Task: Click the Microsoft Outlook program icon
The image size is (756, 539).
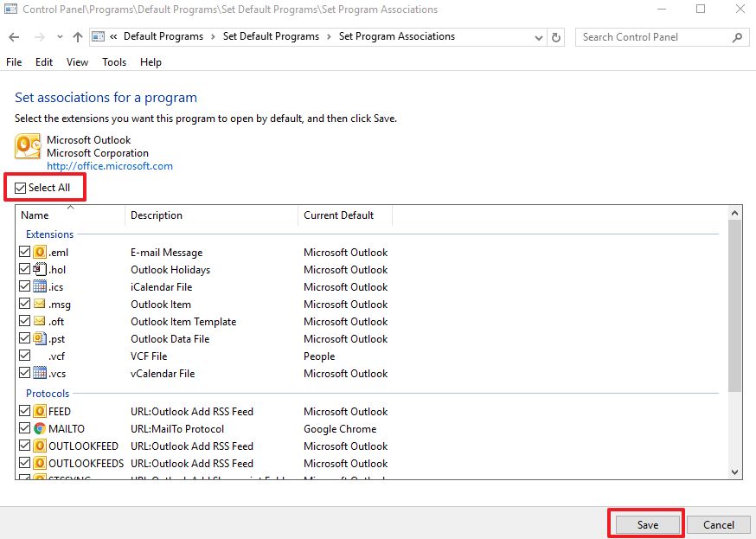Action: pos(28,146)
